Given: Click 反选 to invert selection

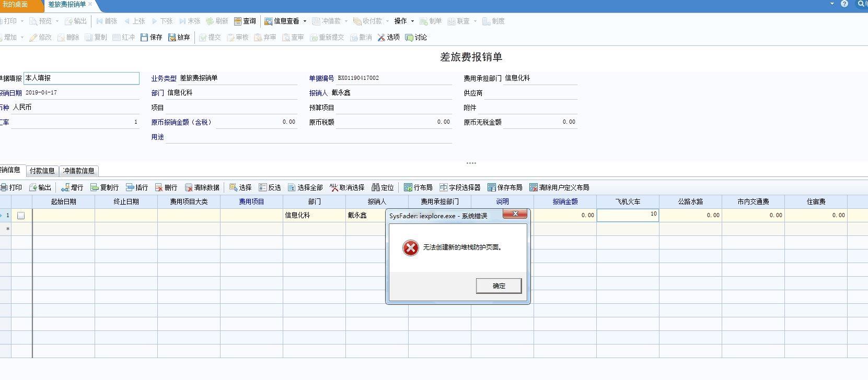Looking at the screenshot, I should pos(270,187).
